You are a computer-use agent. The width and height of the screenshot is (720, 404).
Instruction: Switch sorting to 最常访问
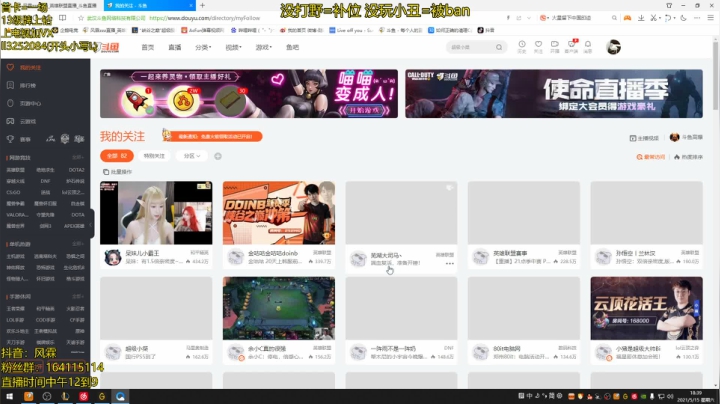pos(651,157)
